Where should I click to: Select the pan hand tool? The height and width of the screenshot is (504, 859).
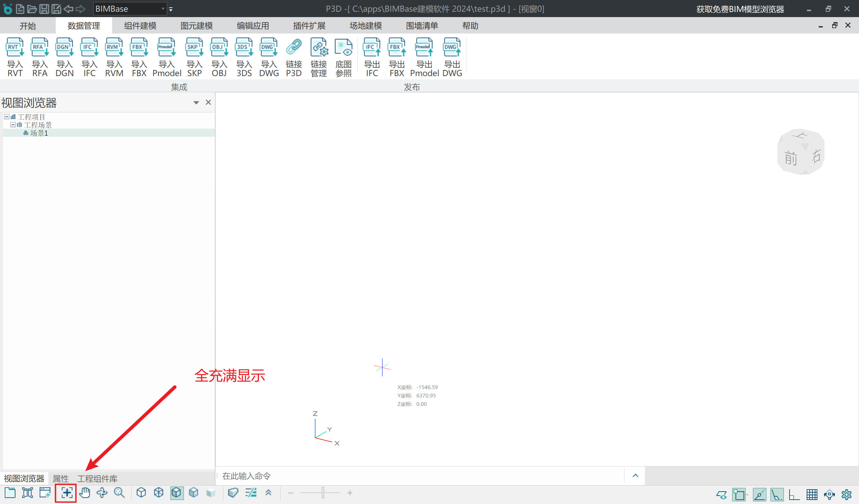click(85, 493)
